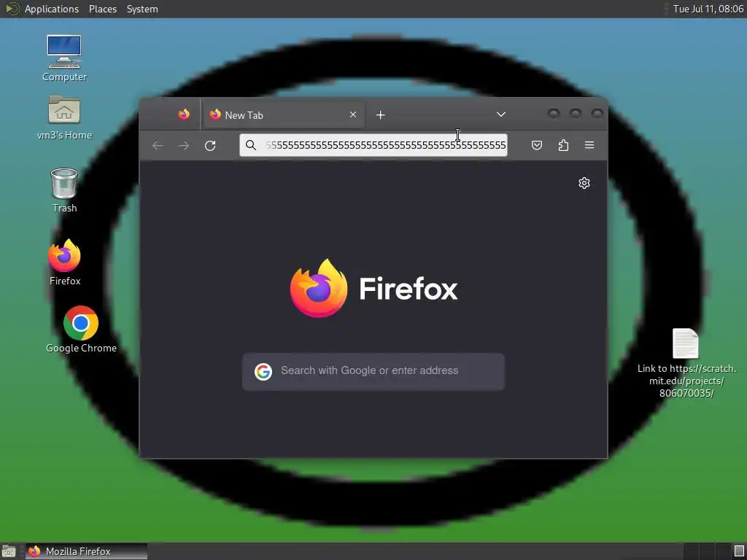Reload the page in Firefox
The height and width of the screenshot is (560, 747).
click(210, 146)
